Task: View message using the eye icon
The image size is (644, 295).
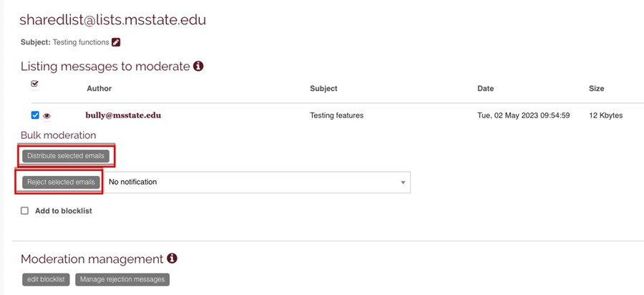Action: coord(47,116)
